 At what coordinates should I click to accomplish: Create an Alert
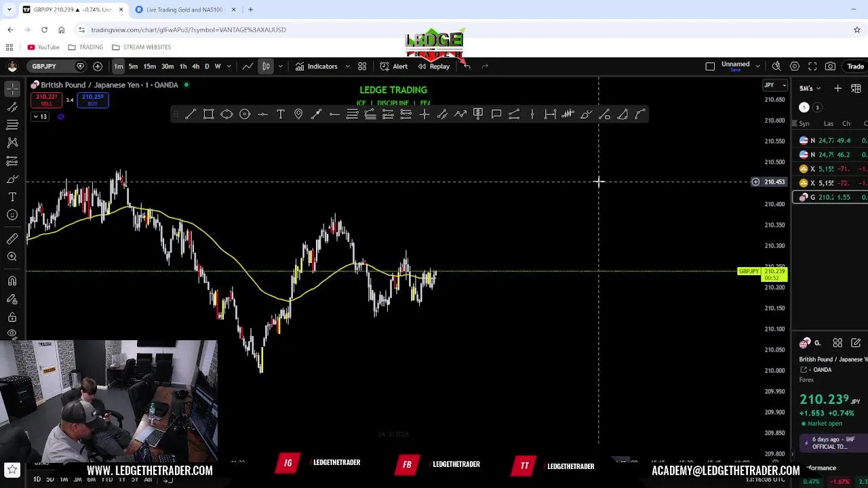(x=394, y=66)
